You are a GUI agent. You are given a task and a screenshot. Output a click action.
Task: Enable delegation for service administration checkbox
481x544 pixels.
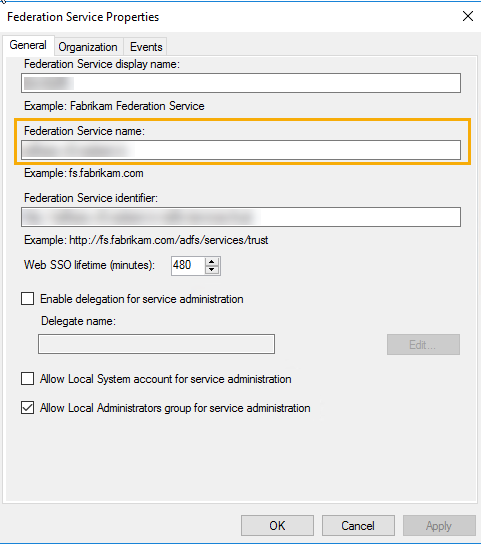(x=27, y=299)
